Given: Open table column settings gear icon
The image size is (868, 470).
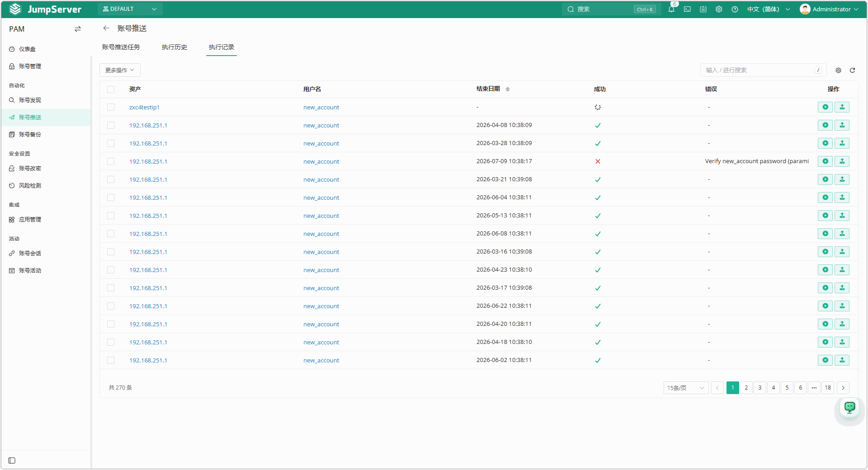Looking at the screenshot, I should (x=838, y=70).
